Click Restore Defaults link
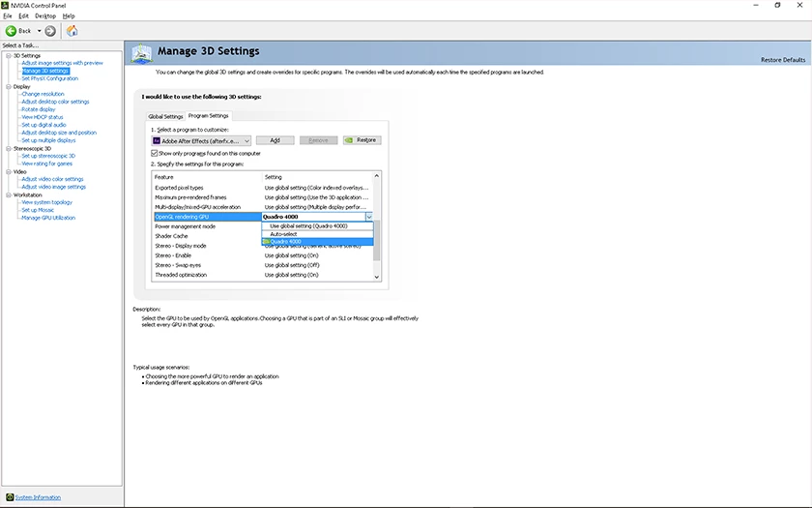The width and height of the screenshot is (812, 508). tap(782, 60)
